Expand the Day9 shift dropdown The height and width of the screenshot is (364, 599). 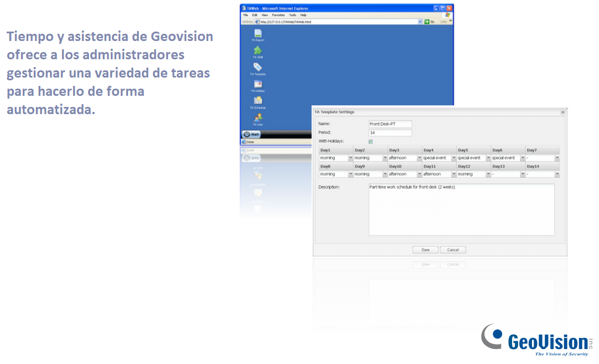385,174
